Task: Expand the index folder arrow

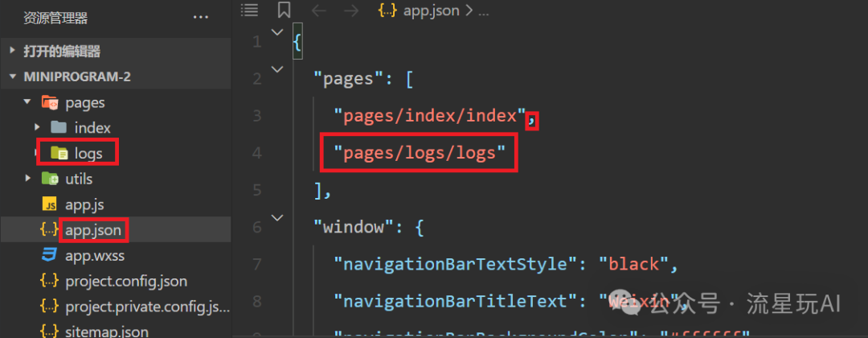Action: click(38, 127)
